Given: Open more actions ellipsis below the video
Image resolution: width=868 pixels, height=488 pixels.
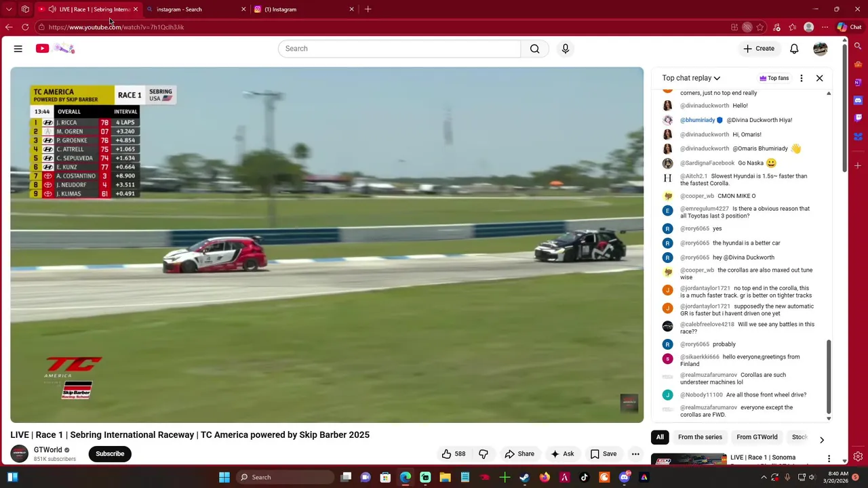Looking at the screenshot, I should coord(635,454).
